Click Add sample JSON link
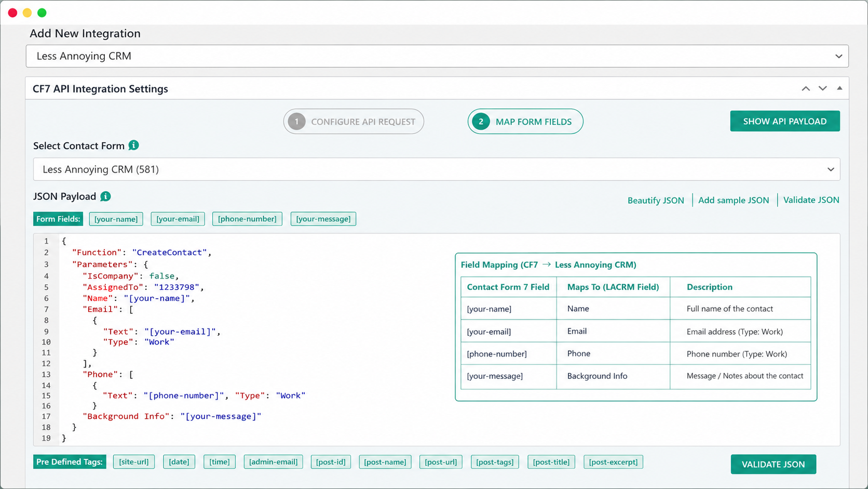This screenshot has height=489, width=868. tap(734, 200)
